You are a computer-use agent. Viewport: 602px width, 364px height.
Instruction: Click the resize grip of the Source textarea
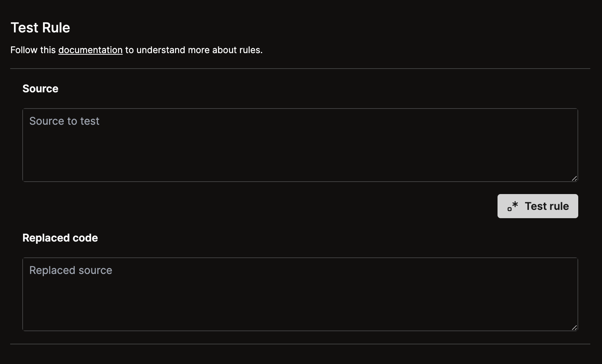574,177
